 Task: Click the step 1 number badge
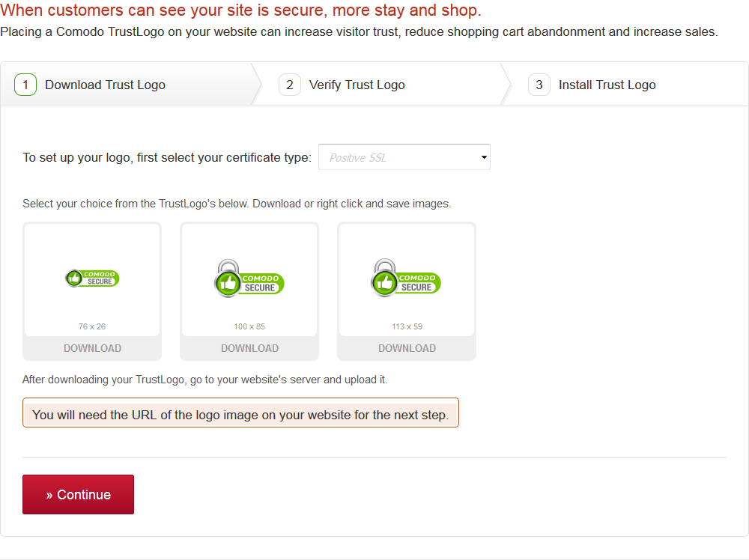25,85
